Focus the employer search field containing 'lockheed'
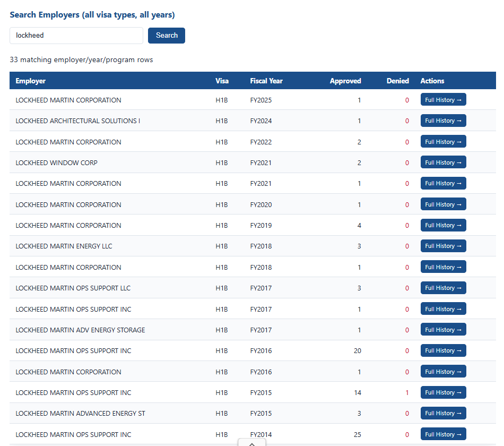This screenshot has width=504, height=446. click(76, 36)
